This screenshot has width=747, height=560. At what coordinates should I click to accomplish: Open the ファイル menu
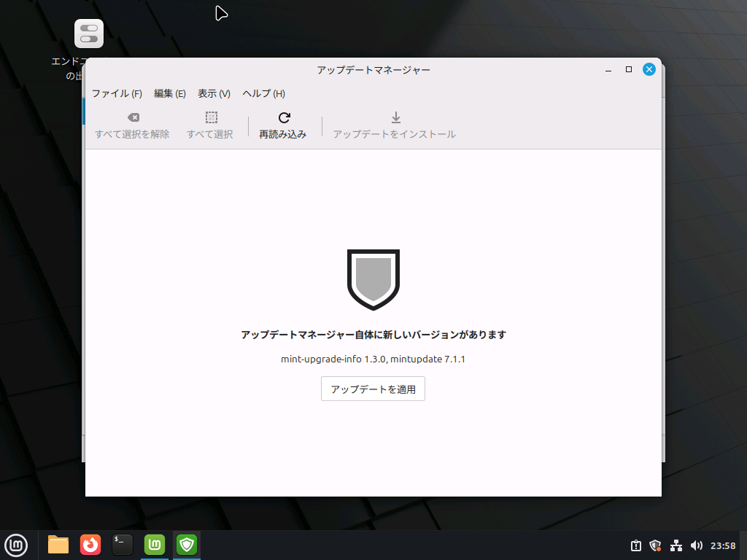click(115, 93)
